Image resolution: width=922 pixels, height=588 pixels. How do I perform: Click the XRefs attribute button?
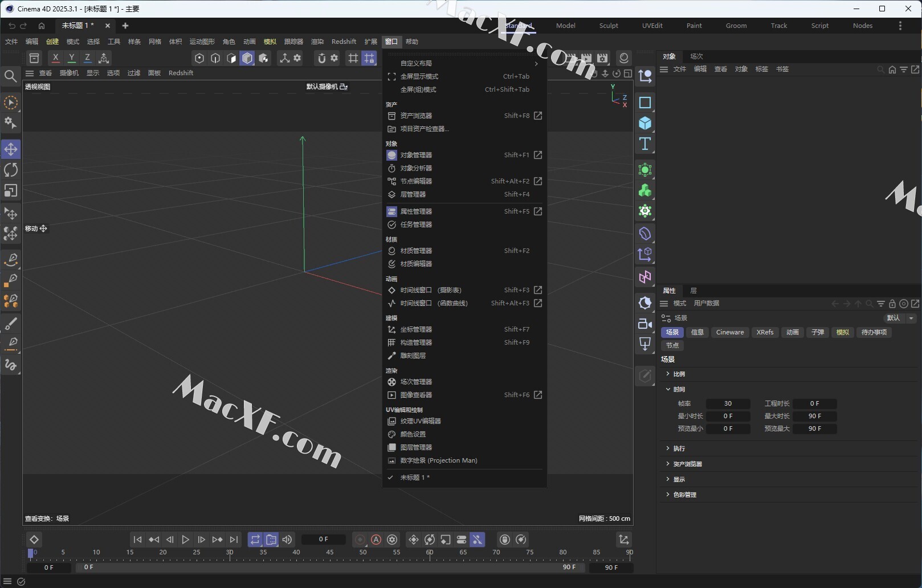tap(765, 332)
